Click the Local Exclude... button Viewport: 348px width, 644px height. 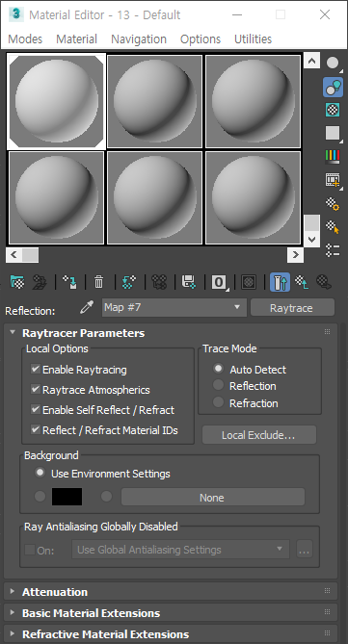[x=259, y=434]
